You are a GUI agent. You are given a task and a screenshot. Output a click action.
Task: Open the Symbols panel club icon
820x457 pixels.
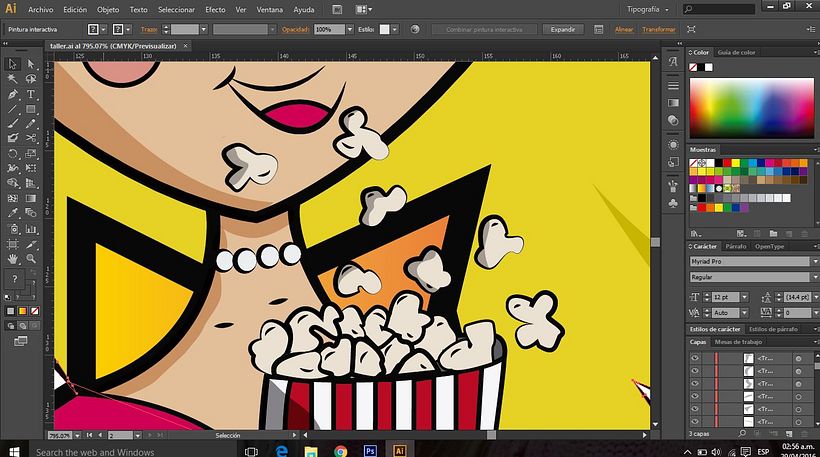(673, 203)
